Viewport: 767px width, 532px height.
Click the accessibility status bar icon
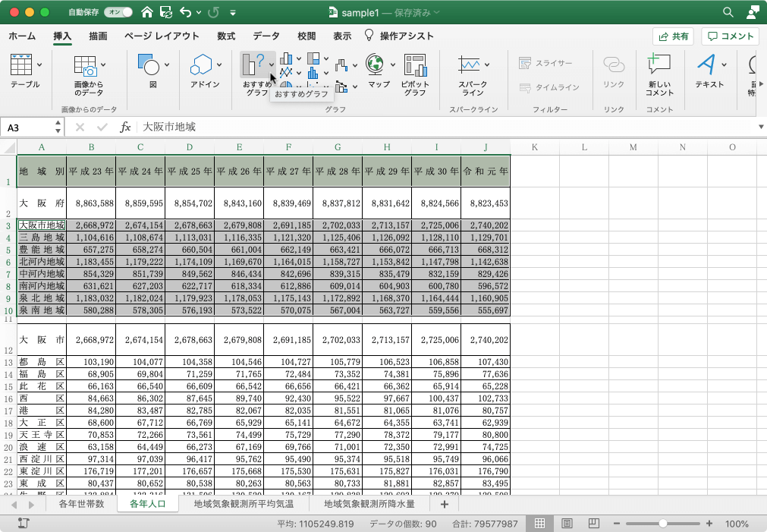(x=24, y=523)
